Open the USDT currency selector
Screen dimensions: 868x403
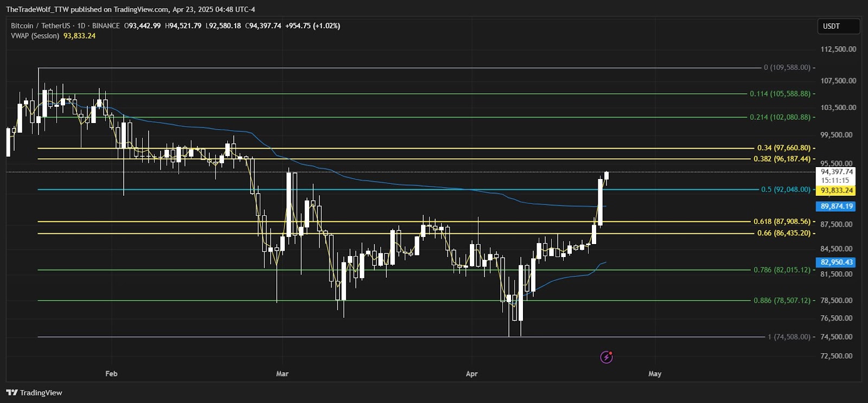[x=838, y=26]
